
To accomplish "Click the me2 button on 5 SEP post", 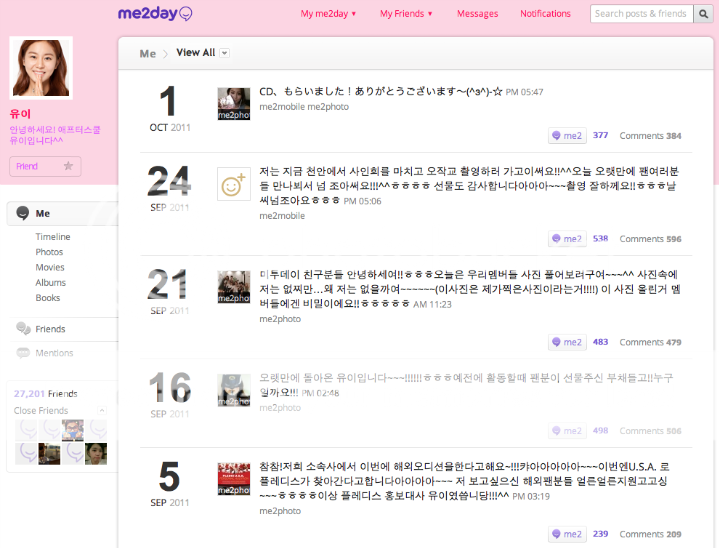I will [567, 534].
